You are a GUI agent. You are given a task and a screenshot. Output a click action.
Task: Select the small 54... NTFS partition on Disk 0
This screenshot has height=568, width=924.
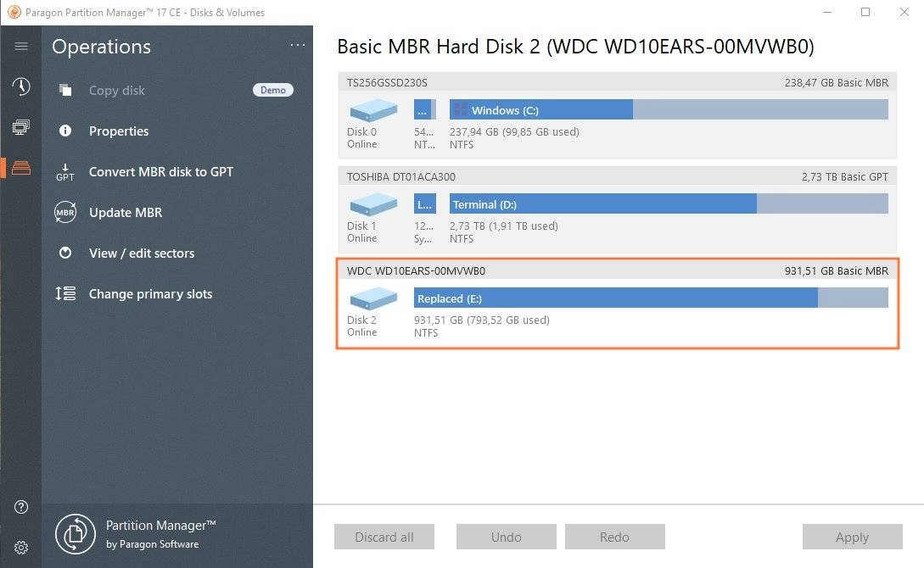click(x=425, y=110)
